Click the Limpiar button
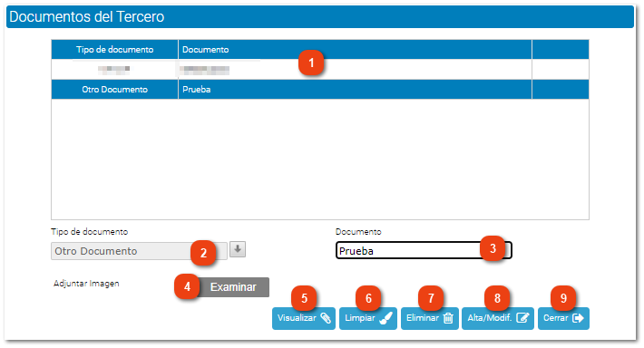644x348 pixels. click(368, 318)
